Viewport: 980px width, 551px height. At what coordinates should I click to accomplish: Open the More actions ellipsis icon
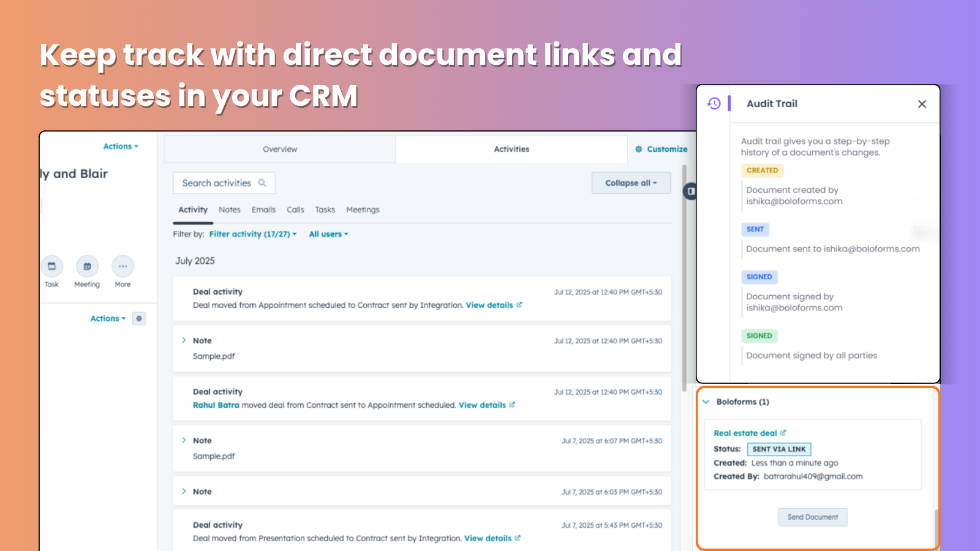[x=123, y=266]
